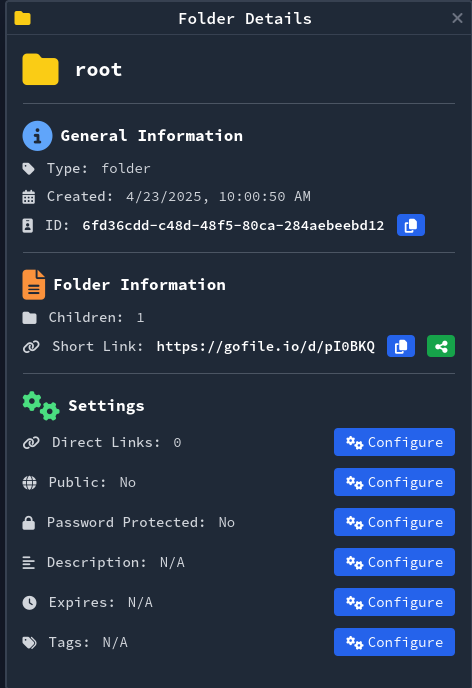Screen dimensions: 472x688
Task: Open the https://gofile.io/d/pI0BKQ short link
Action: (x=266, y=346)
